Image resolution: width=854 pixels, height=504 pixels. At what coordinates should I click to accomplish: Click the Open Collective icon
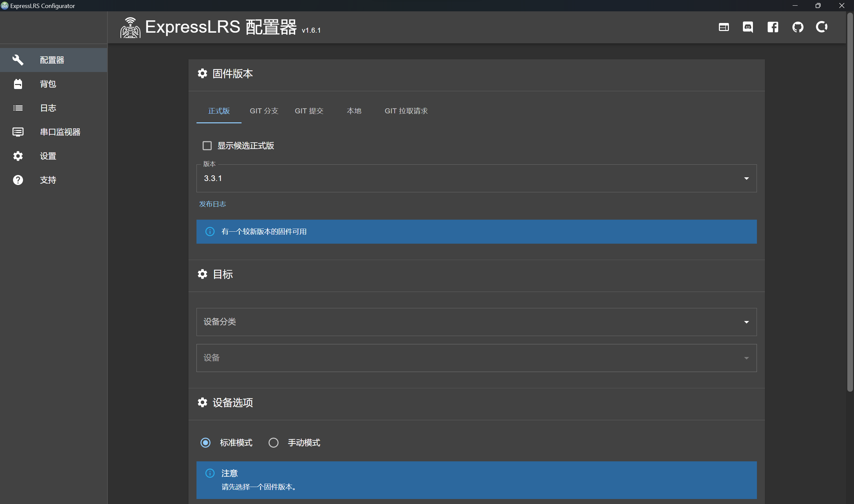[x=822, y=27]
